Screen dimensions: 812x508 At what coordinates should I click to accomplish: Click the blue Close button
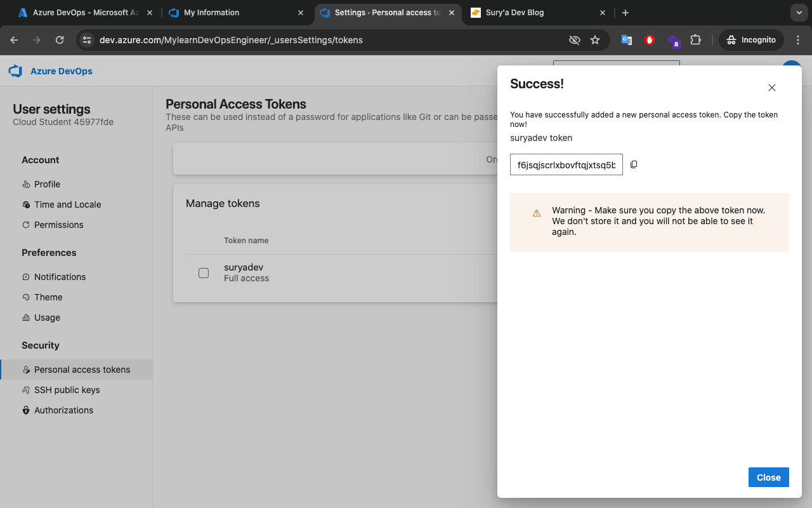(x=769, y=478)
